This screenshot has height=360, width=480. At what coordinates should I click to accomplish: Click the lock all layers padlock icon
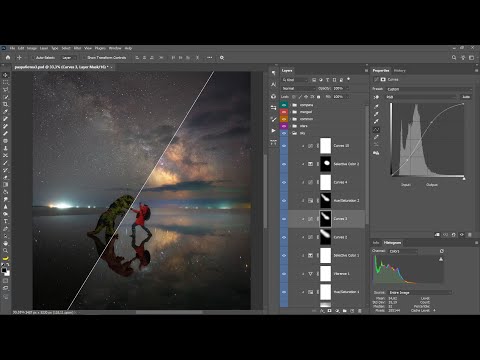[318, 97]
